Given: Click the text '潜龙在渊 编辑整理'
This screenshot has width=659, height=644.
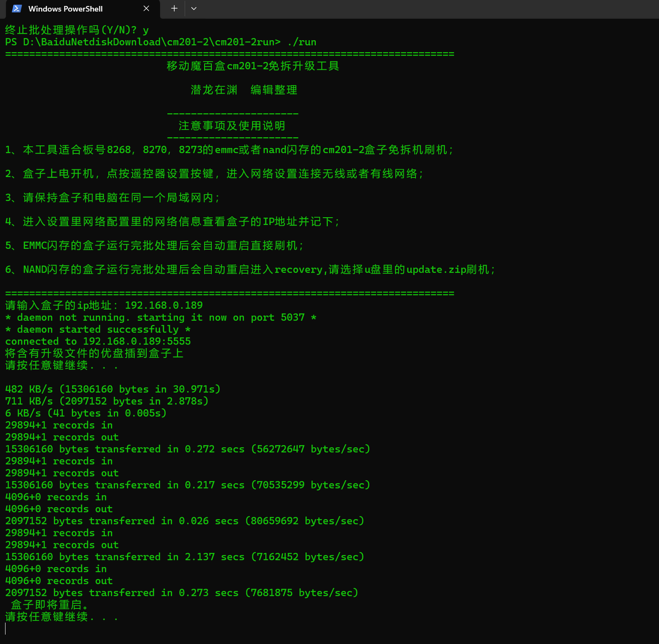Looking at the screenshot, I should pos(244,90).
